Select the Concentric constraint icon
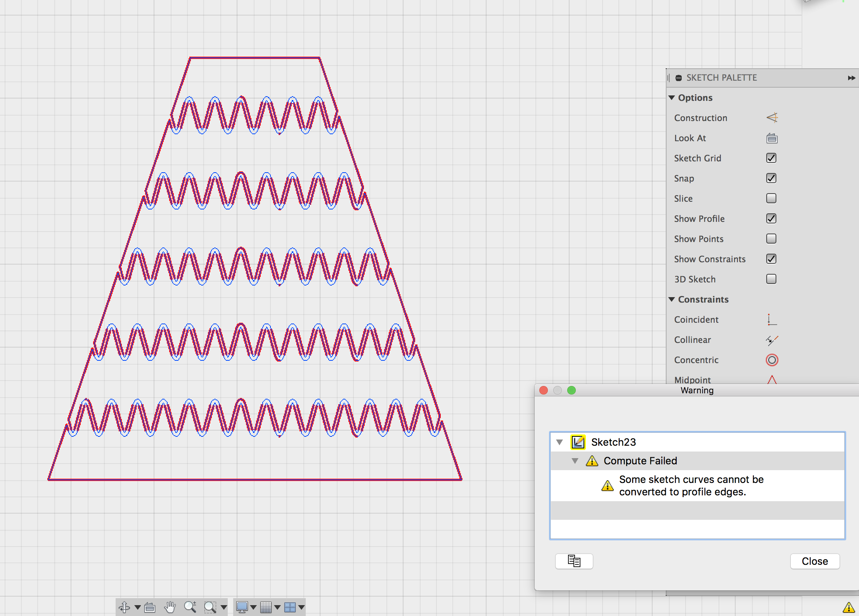The height and width of the screenshot is (616, 859). click(772, 360)
